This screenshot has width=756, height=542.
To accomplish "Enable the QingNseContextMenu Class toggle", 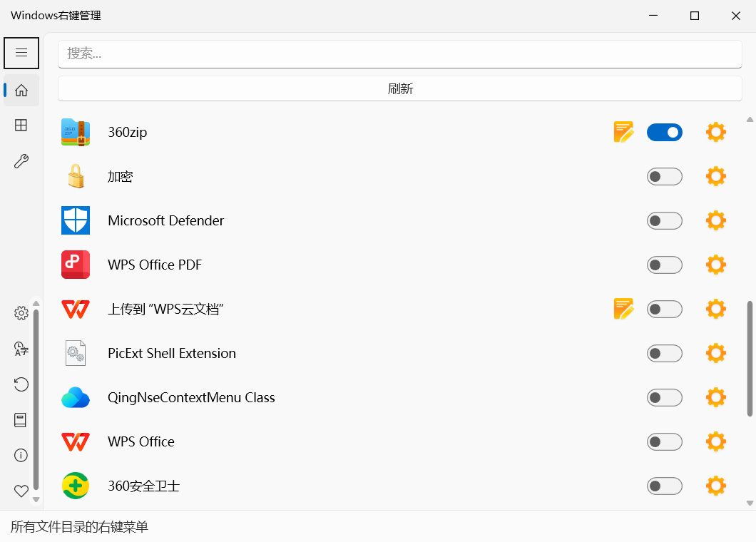I will coord(665,398).
